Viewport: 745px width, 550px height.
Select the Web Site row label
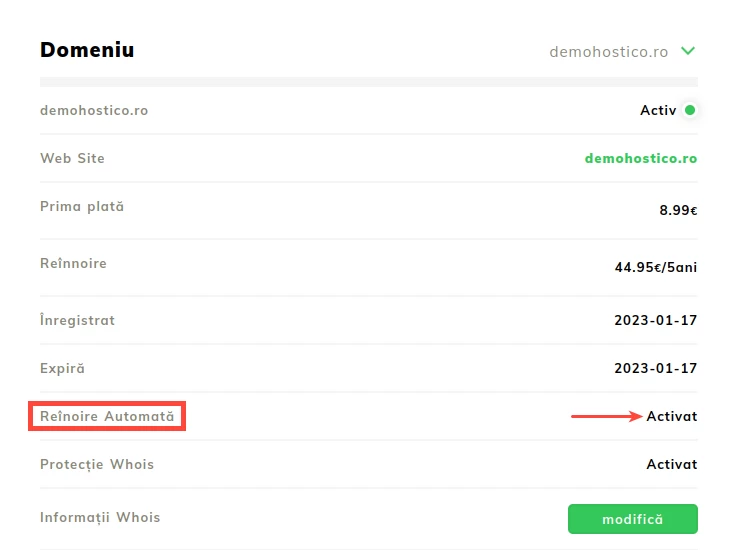[72, 158]
